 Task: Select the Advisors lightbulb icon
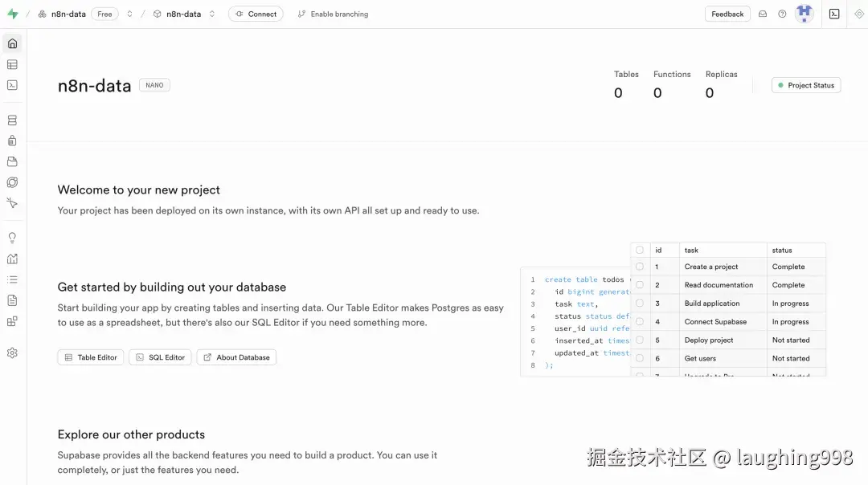coord(12,236)
